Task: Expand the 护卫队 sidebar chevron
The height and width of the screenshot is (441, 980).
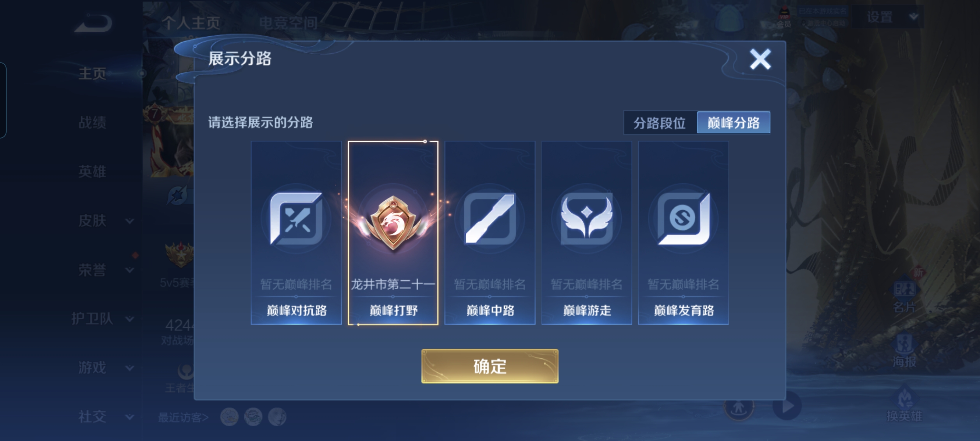Action: [130, 319]
